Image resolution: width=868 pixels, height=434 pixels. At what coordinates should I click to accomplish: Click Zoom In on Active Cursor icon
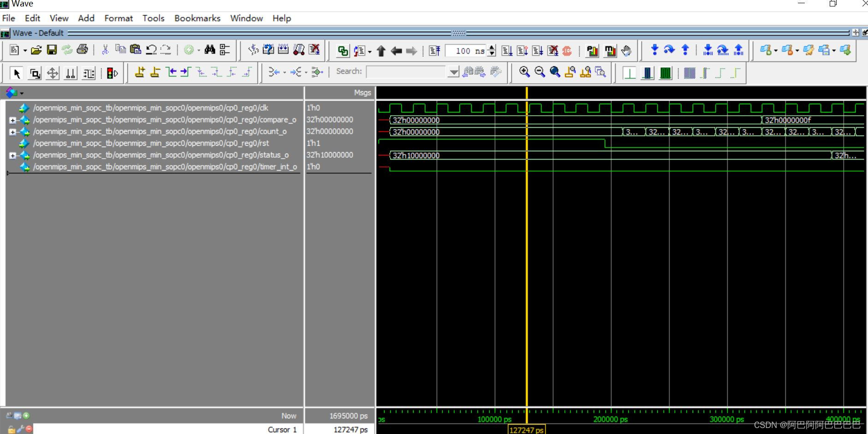point(570,72)
